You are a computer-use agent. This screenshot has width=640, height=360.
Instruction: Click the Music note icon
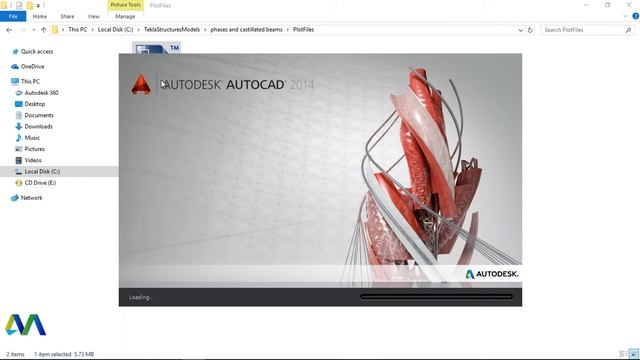[18, 138]
